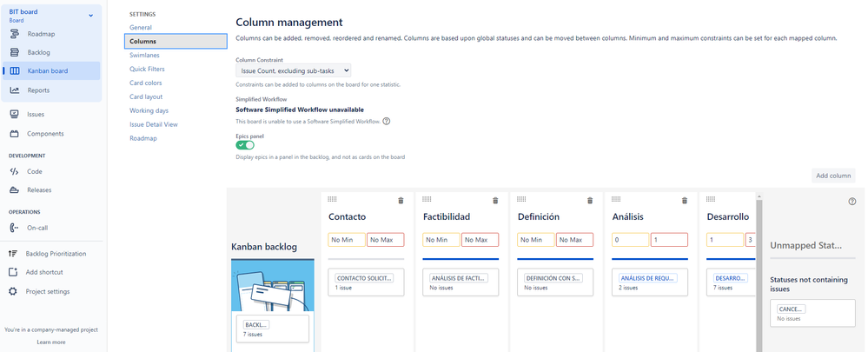Delete the Análisis column via trash icon
Image resolution: width=868 pixels, height=352 pixels.
(x=685, y=201)
